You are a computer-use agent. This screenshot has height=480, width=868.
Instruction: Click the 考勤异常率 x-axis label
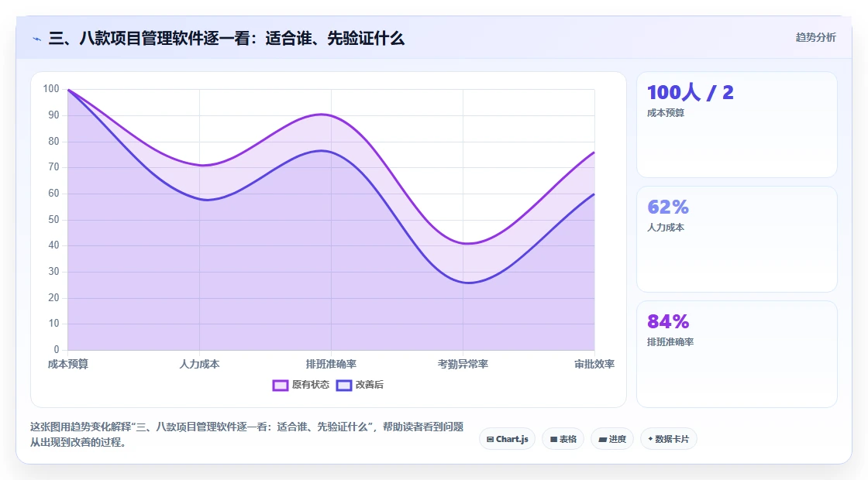(463, 364)
